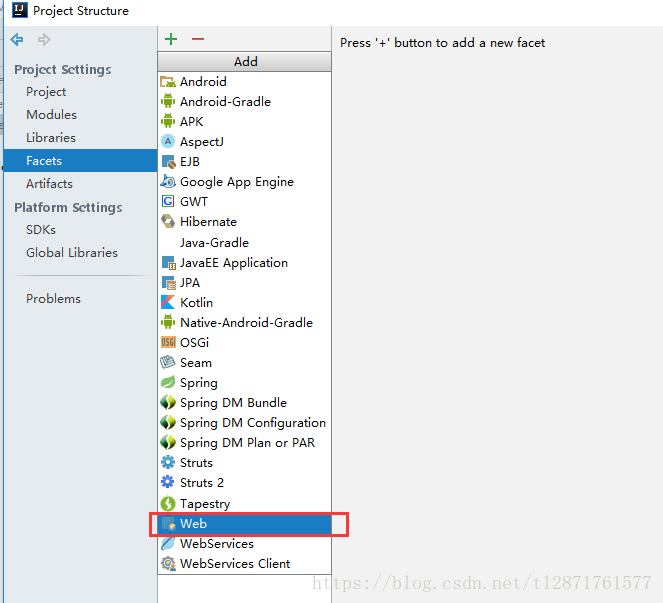Click the Android-Gradle robot icon

[x=168, y=101]
